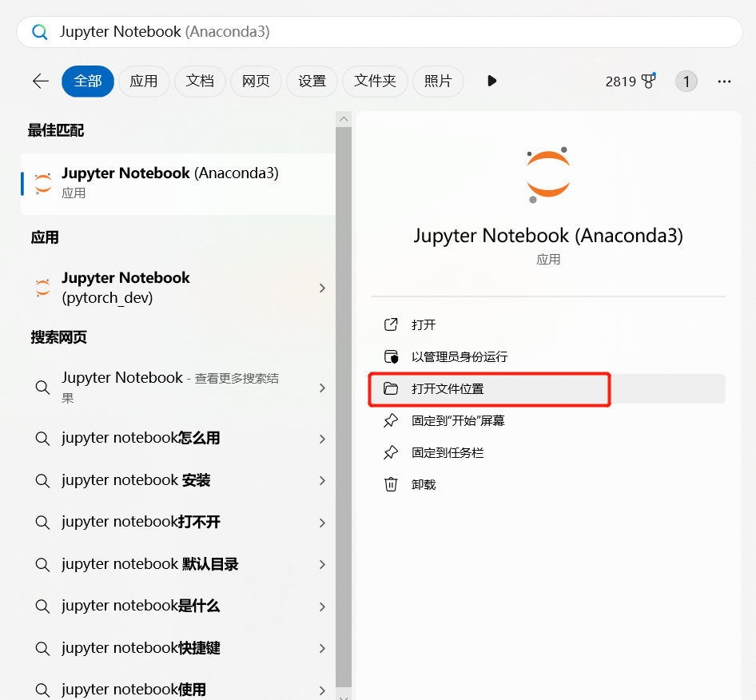Click magnifier icon beside 查看更多搜索结果 row

[x=43, y=387]
